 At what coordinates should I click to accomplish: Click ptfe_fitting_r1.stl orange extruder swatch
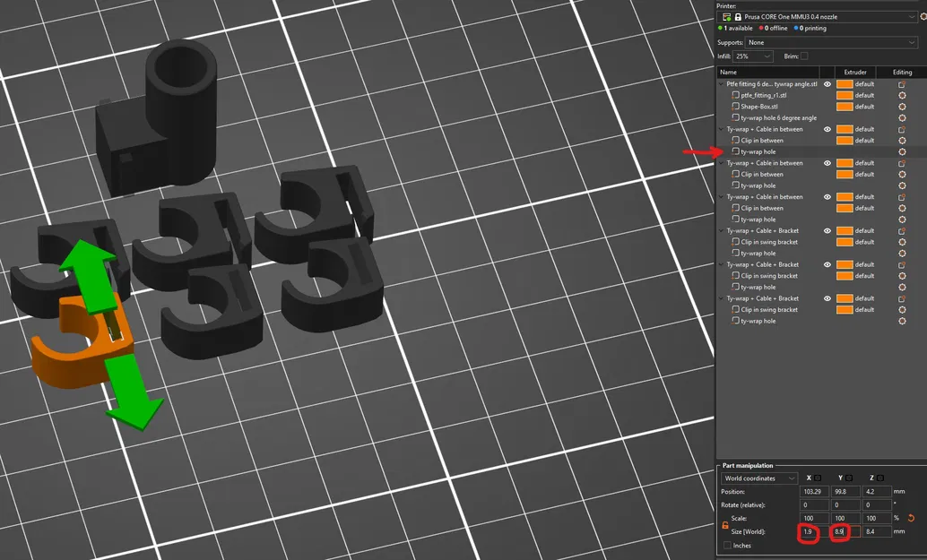coord(845,95)
